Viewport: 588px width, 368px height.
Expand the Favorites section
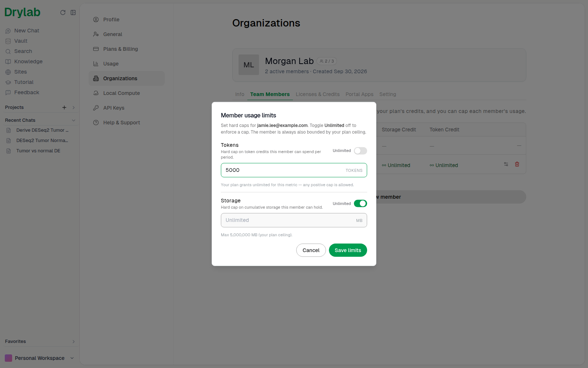73,342
